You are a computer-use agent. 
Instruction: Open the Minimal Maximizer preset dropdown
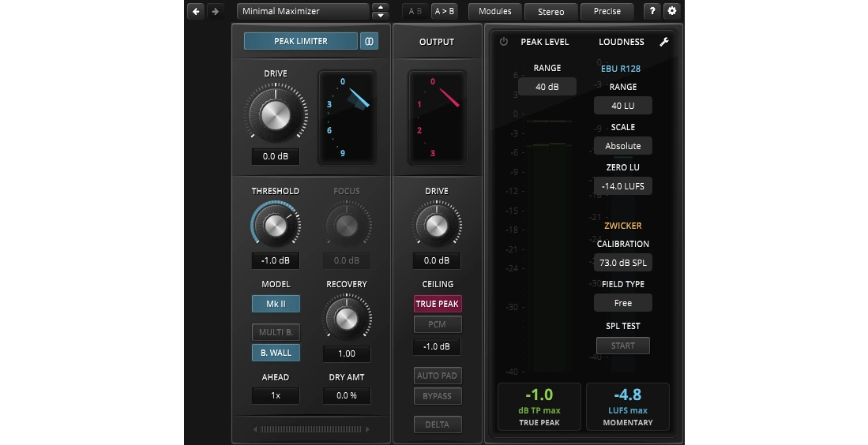pyautogui.click(x=302, y=11)
